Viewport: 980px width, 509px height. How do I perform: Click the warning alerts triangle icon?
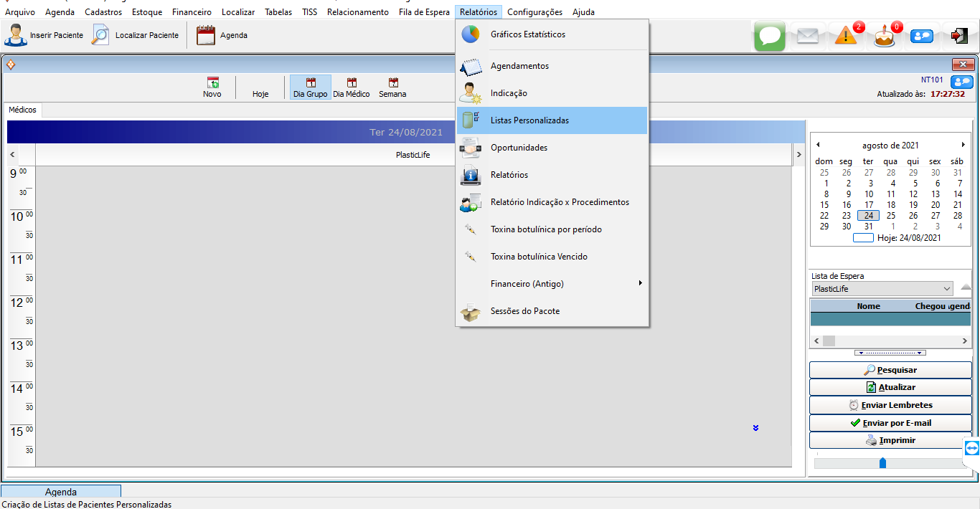pyautogui.click(x=846, y=36)
